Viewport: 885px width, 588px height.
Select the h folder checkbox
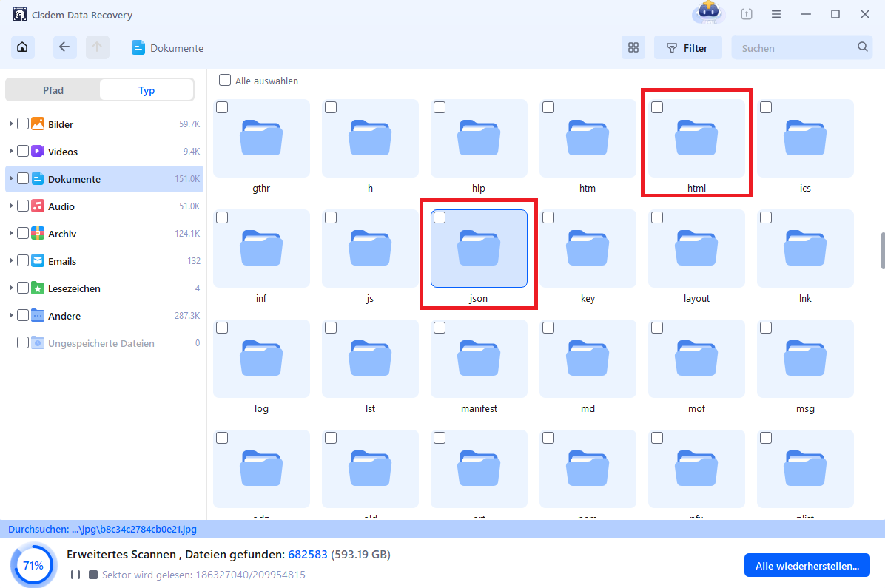(331, 107)
